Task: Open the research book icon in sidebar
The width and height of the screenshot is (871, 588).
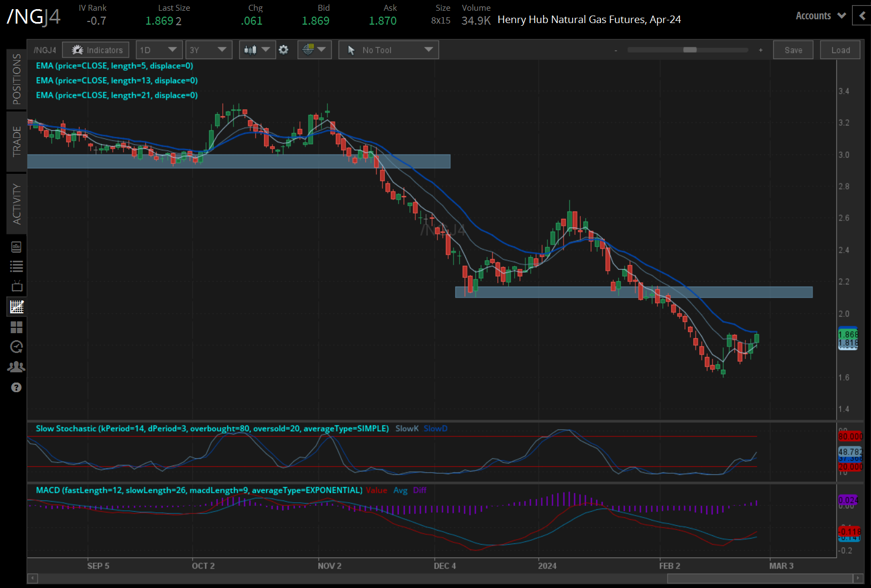Action: pyautogui.click(x=16, y=247)
